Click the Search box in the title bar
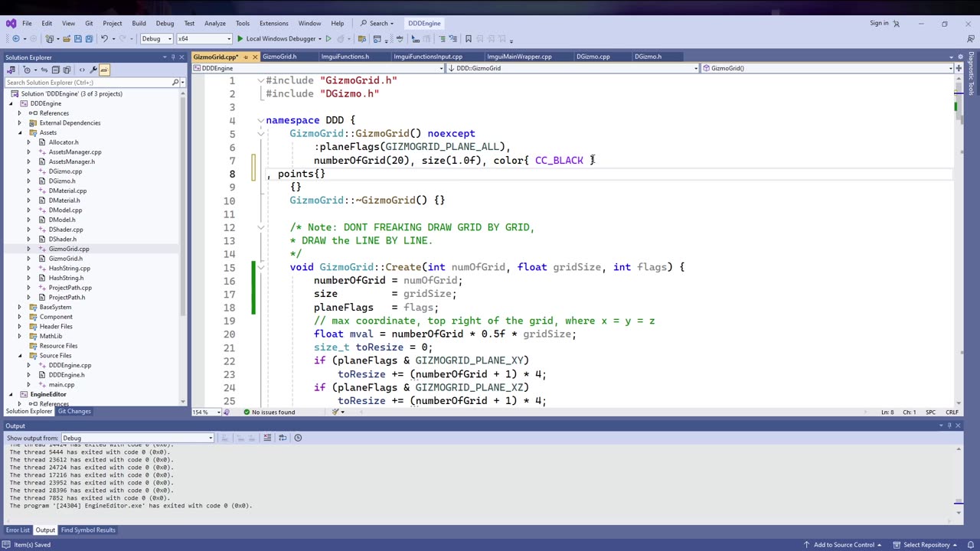The image size is (980, 551). point(377,23)
